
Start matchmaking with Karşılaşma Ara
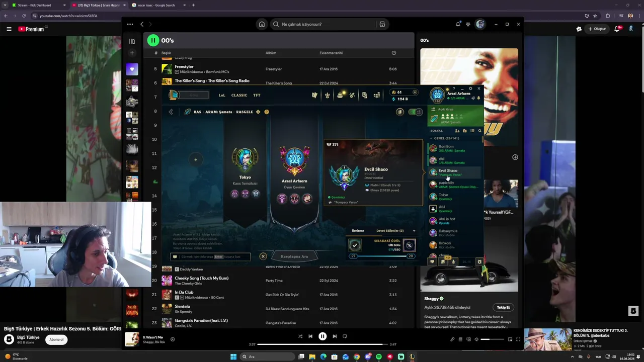(294, 256)
